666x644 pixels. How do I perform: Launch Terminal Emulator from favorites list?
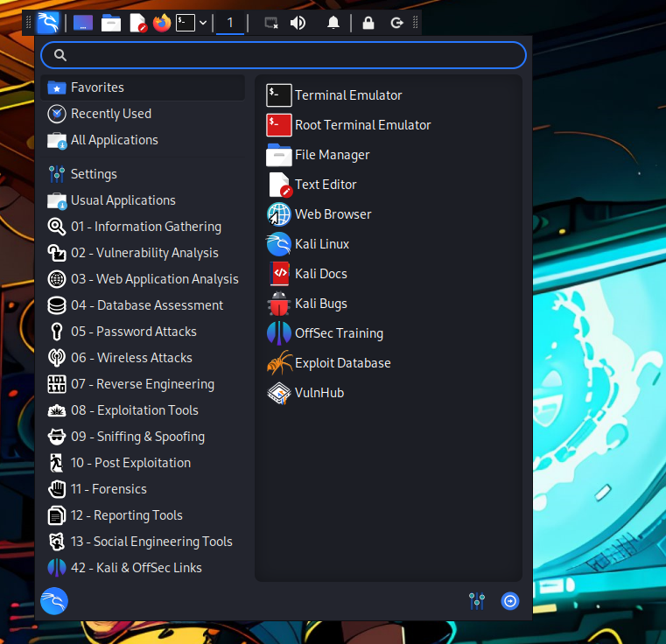[x=389, y=95]
